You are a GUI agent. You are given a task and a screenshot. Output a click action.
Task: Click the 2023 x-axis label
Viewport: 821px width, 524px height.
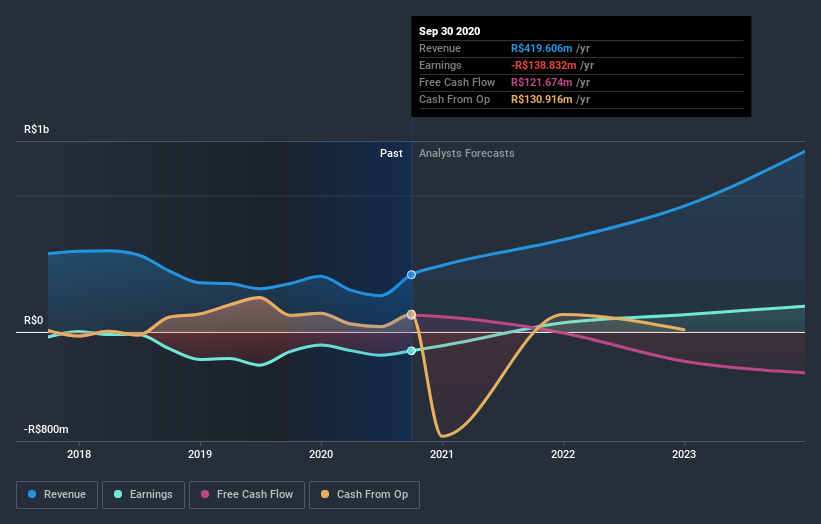(684, 454)
